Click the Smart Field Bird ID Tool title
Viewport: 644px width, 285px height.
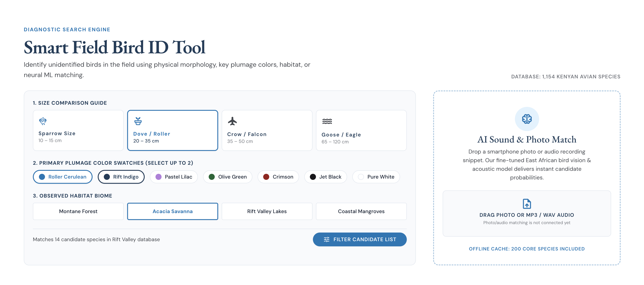(x=114, y=47)
